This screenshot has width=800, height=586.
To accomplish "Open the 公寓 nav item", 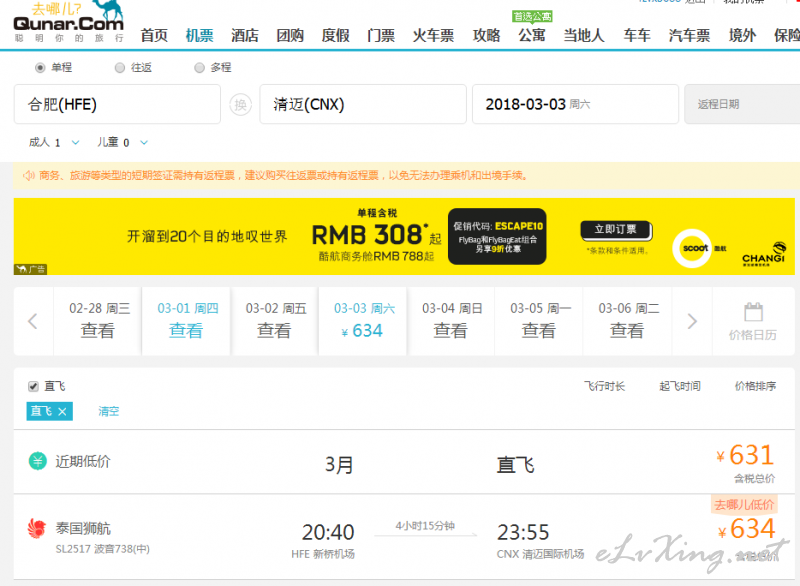I will (532, 35).
